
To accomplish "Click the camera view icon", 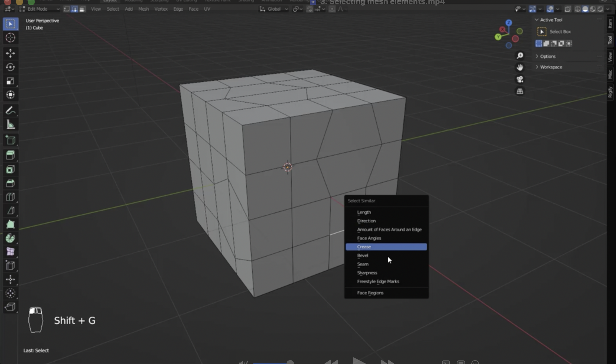I will 520,79.
